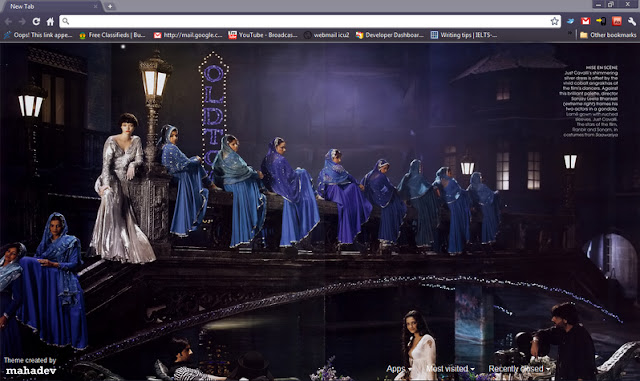Open the 'Oops! This link appe...' bookmark

click(38, 35)
